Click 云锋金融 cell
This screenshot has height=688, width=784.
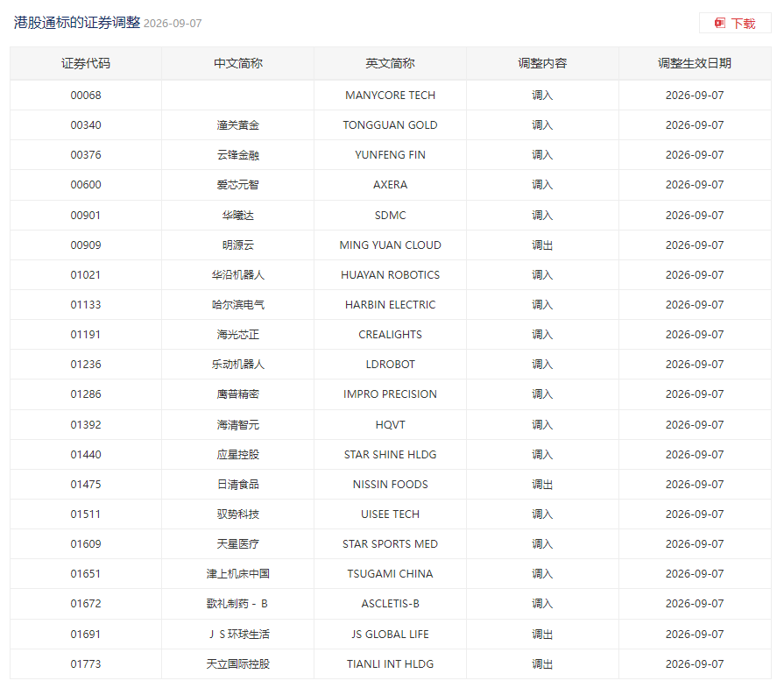238,155
